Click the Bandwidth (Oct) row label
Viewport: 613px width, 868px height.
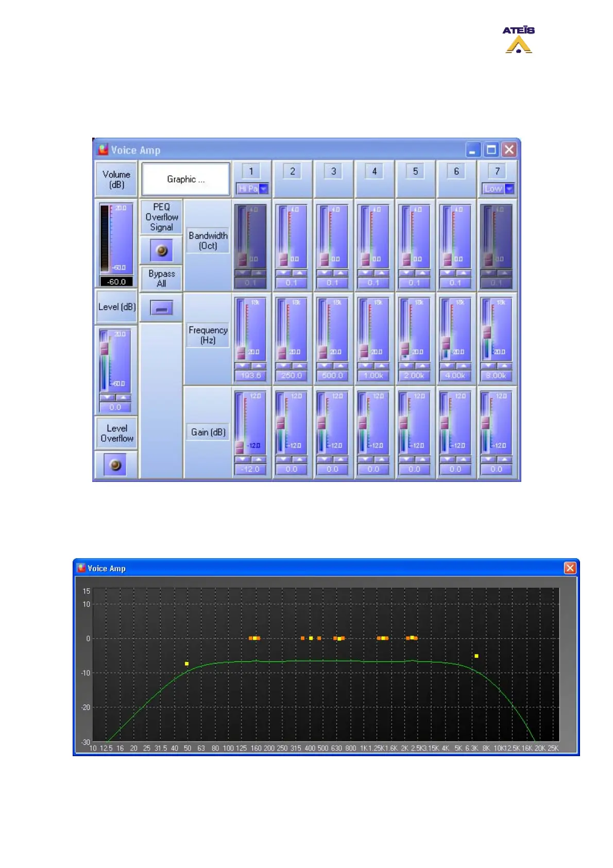[208, 241]
